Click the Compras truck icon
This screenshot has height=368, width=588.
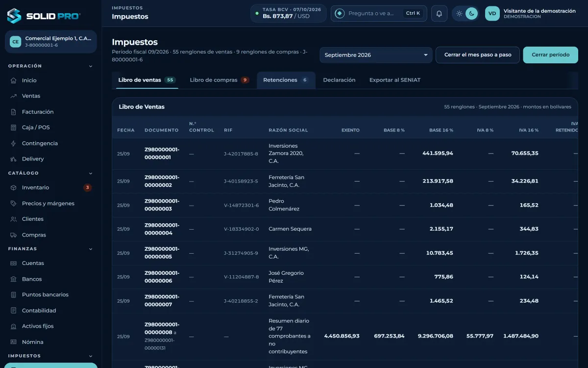coord(14,235)
